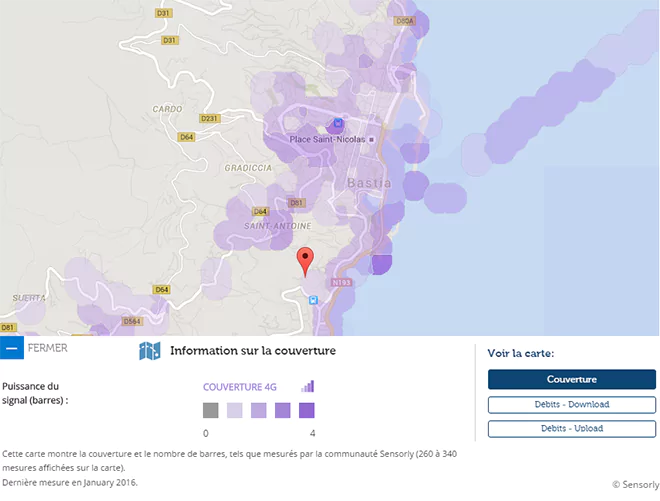The image size is (660, 501).
Task: Select the Couverture map view
Action: (571, 380)
